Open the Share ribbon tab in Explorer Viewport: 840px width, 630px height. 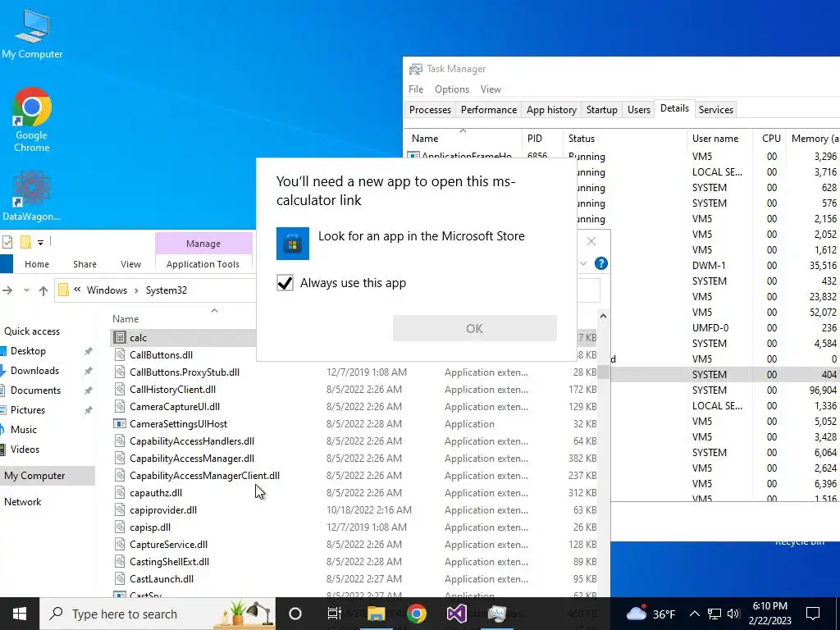tap(84, 264)
